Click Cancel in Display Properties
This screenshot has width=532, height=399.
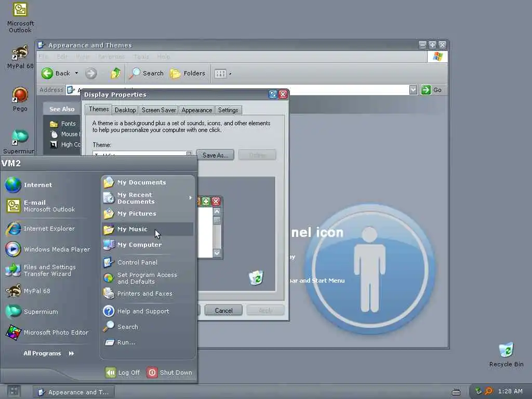tap(223, 311)
